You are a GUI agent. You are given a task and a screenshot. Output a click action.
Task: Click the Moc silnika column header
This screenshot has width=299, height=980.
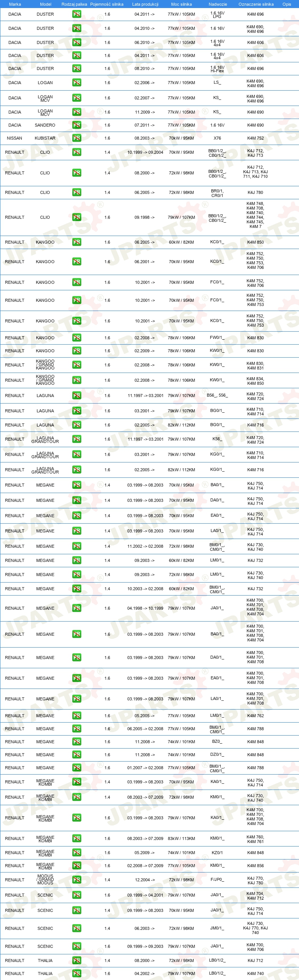point(182,4)
